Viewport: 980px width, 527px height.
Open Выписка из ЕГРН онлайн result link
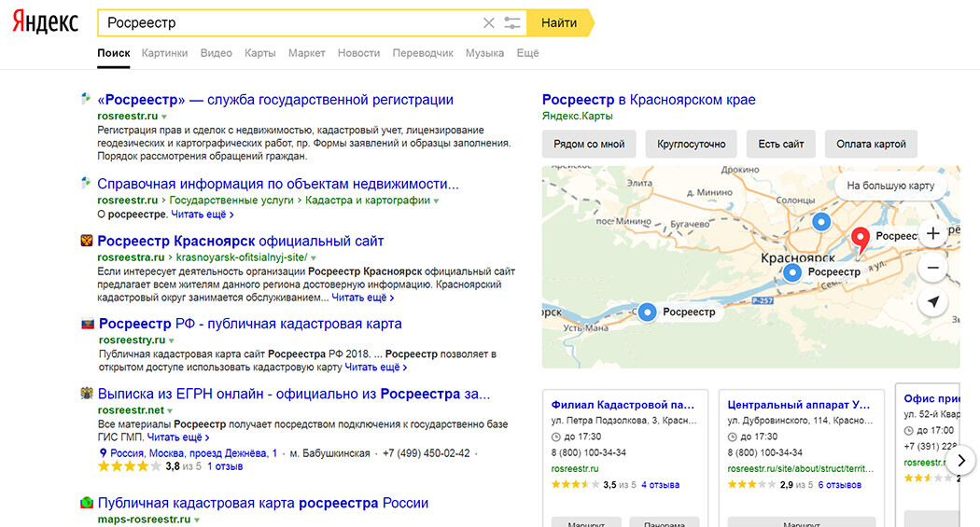[x=294, y=394]
